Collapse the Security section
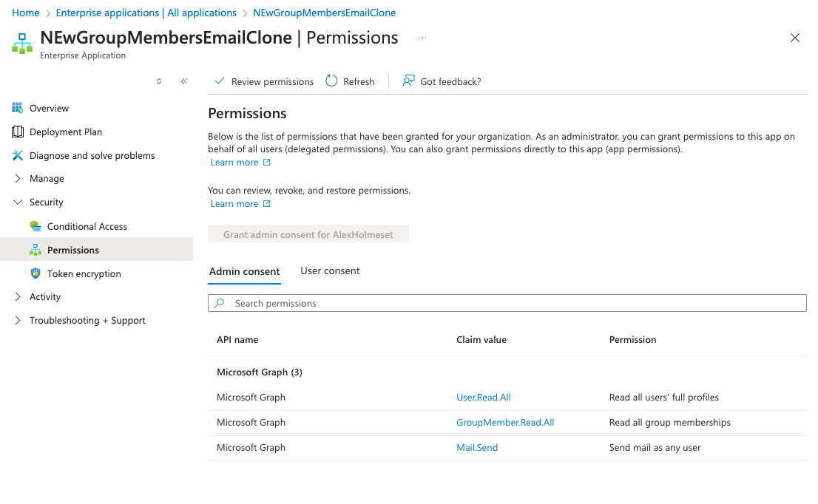Viewport: 818px width, 504px height. [18, 202]
